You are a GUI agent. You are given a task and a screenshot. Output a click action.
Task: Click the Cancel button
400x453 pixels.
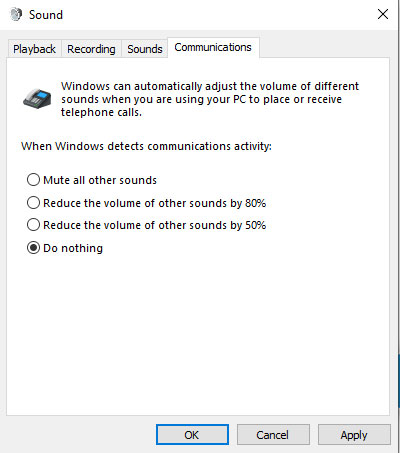point(273,435)
